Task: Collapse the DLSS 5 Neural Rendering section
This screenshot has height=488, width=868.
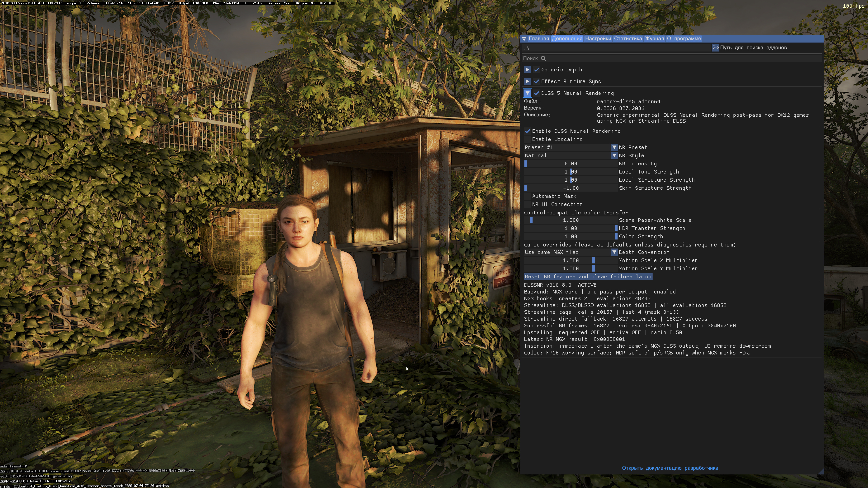Action: [x=527, y=93]
